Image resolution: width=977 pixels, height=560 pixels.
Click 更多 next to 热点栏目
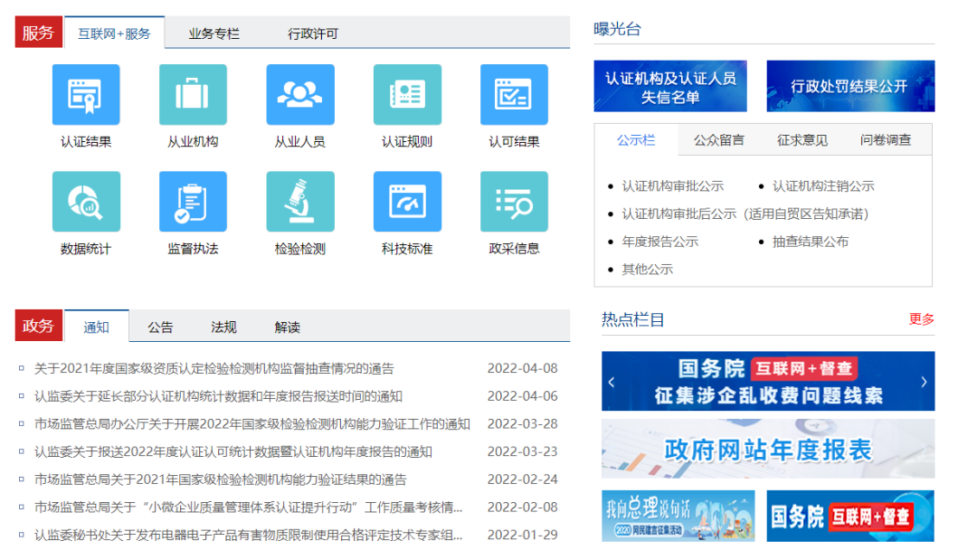[921, 319]
